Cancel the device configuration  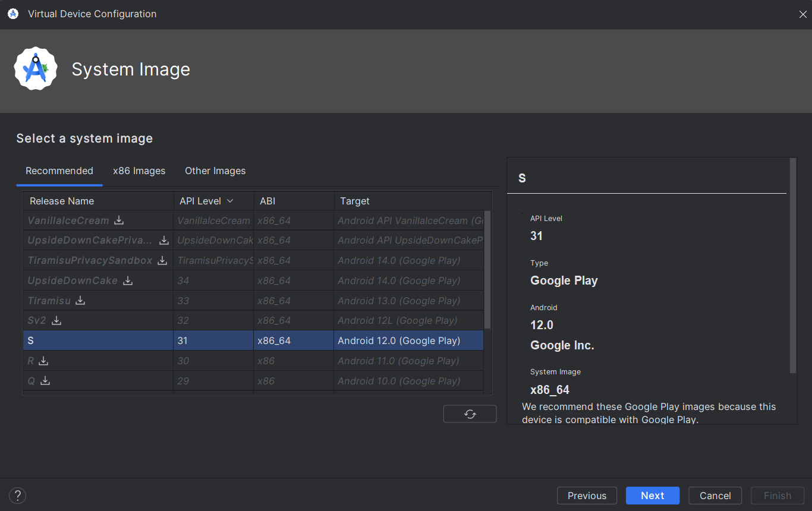pos(715,496)
